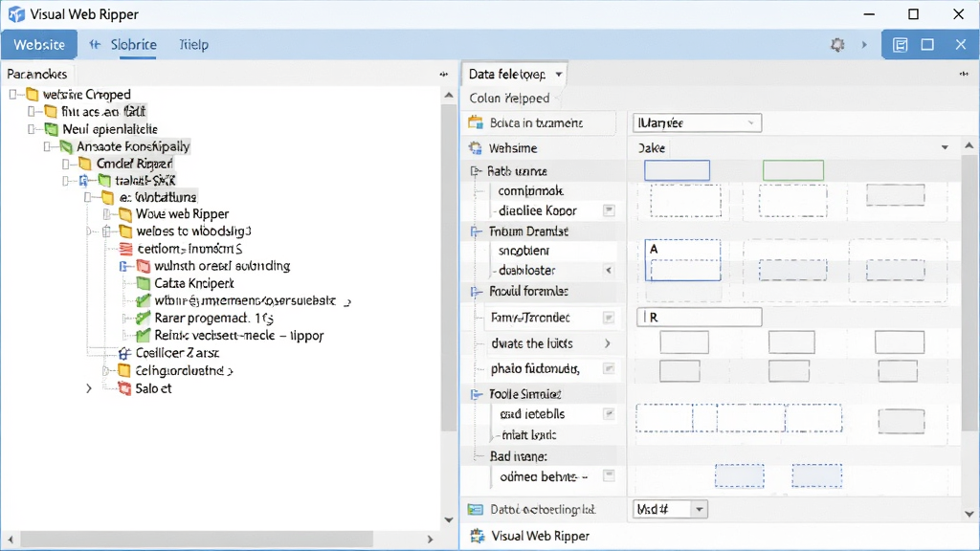Viewport: 980px width, 551px height.
Task: Click the green outlined box in Rath row
Action: (x=793, y=170)
